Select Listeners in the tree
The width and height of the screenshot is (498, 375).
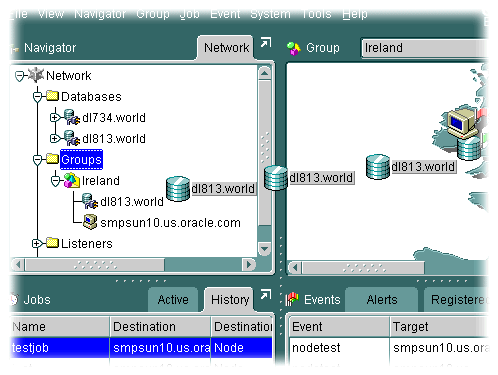(x=87, y=244)
